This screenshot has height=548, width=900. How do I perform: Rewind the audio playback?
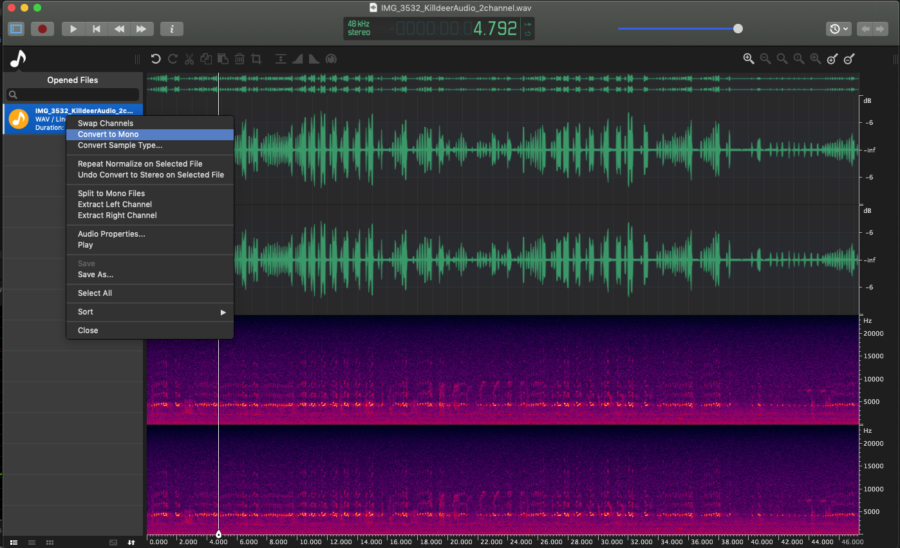(x=119, y=29)
